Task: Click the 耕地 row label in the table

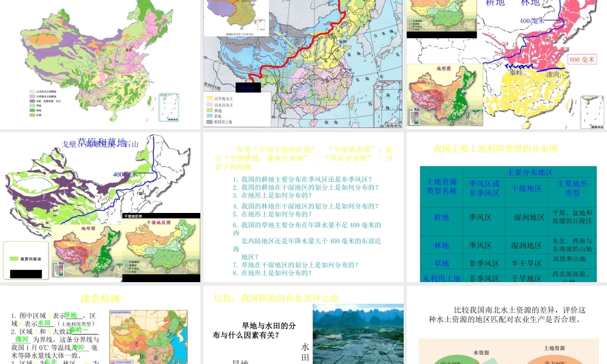Action: coord(441,217)
